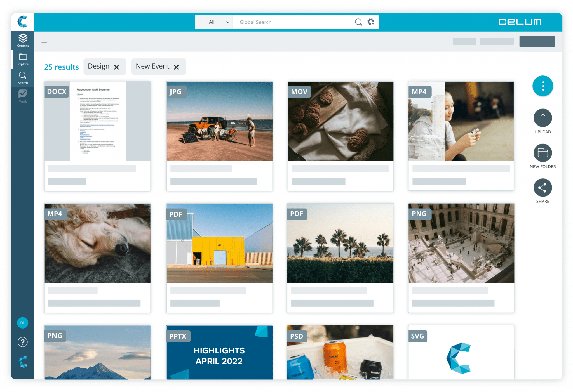The image size is (573, 392).
Task: Collapse the filter panel with the hamburger toggle
Action: point(44,41)
